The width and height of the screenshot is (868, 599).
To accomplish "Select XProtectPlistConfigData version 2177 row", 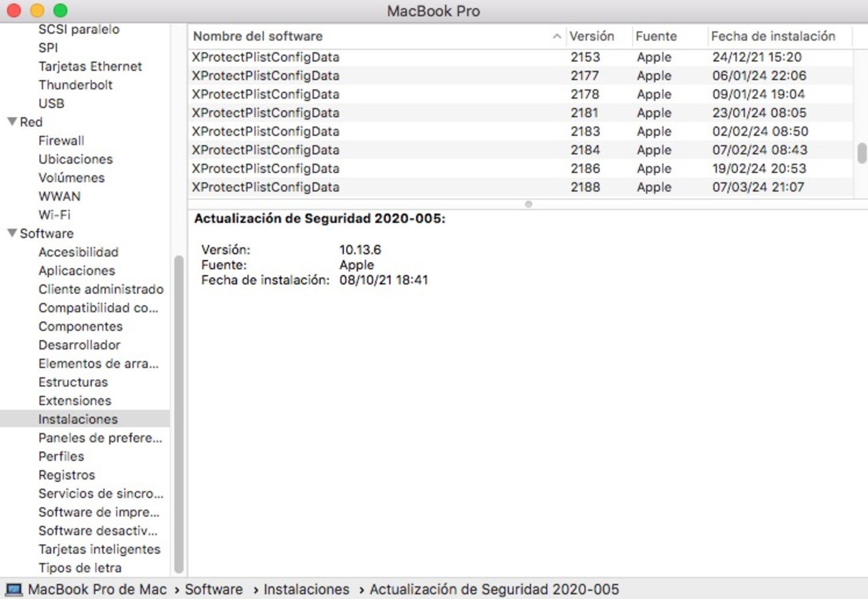I will (521, 76).
